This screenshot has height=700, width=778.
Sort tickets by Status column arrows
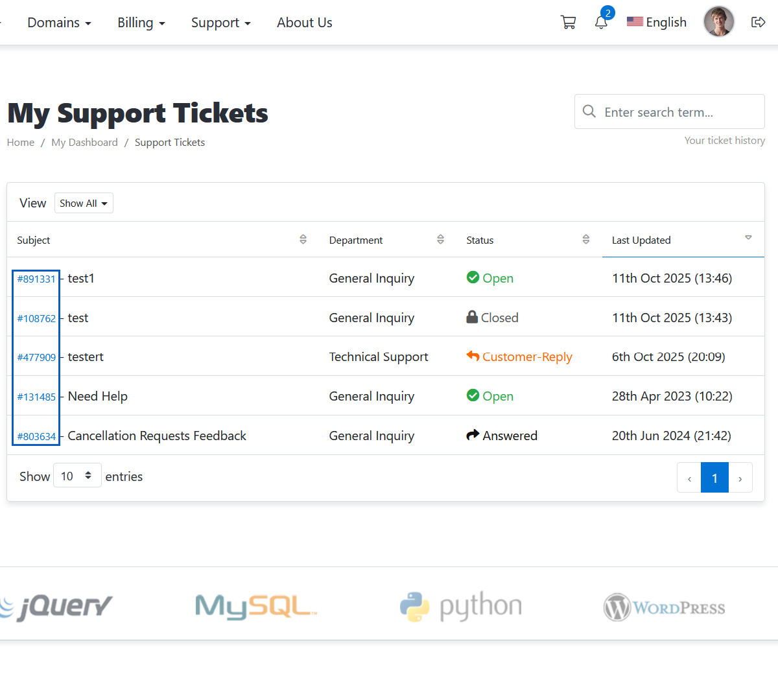tap(585, 240)
